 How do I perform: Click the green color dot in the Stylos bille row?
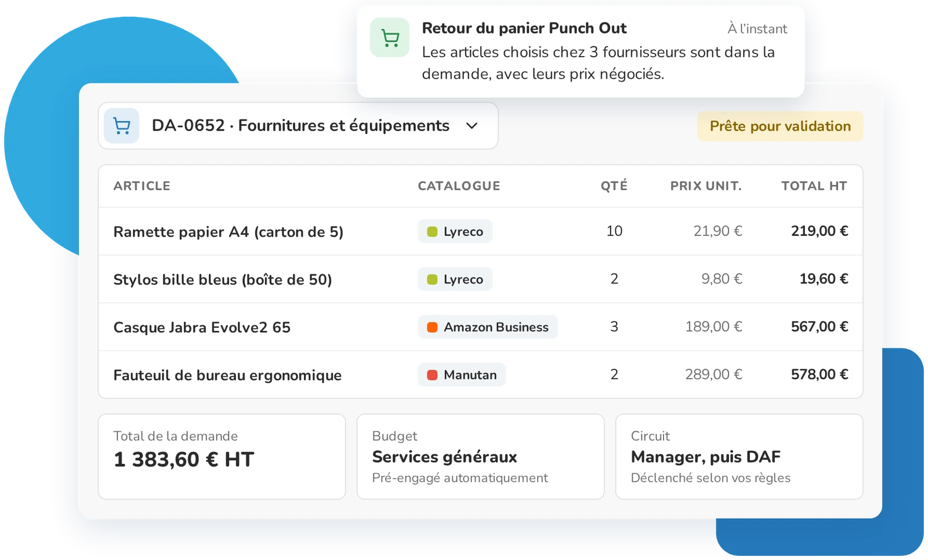(x=432, y=279)
